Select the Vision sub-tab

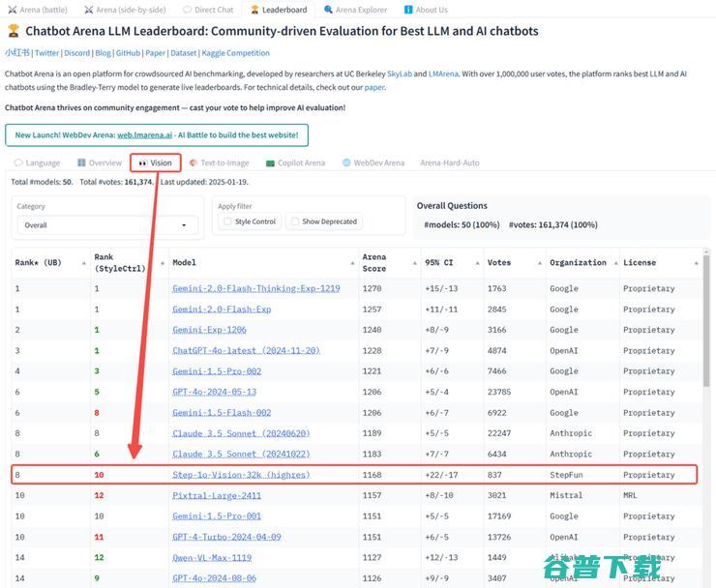(155, 163)
